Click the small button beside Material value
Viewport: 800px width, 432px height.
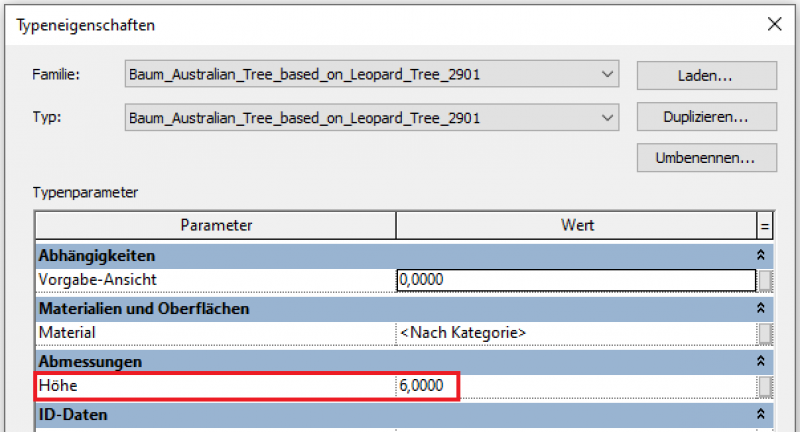[x=765, y=332]
